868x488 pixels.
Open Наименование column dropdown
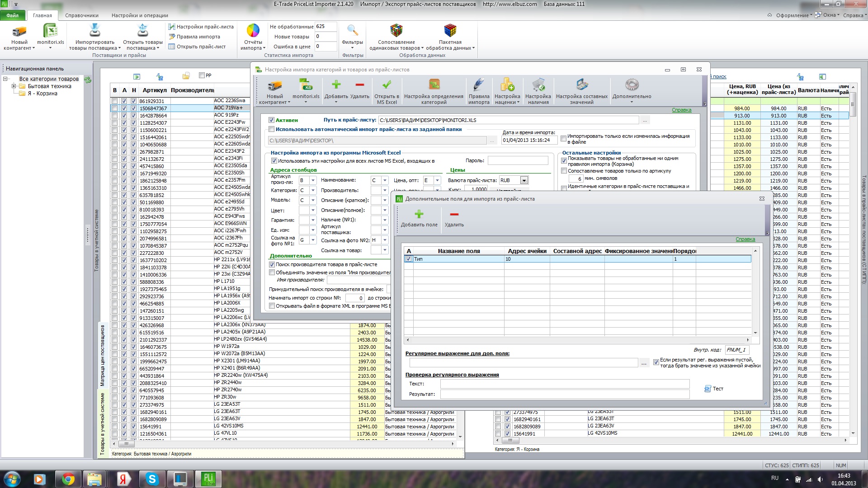pyautogui.click(x=385, y=180)
